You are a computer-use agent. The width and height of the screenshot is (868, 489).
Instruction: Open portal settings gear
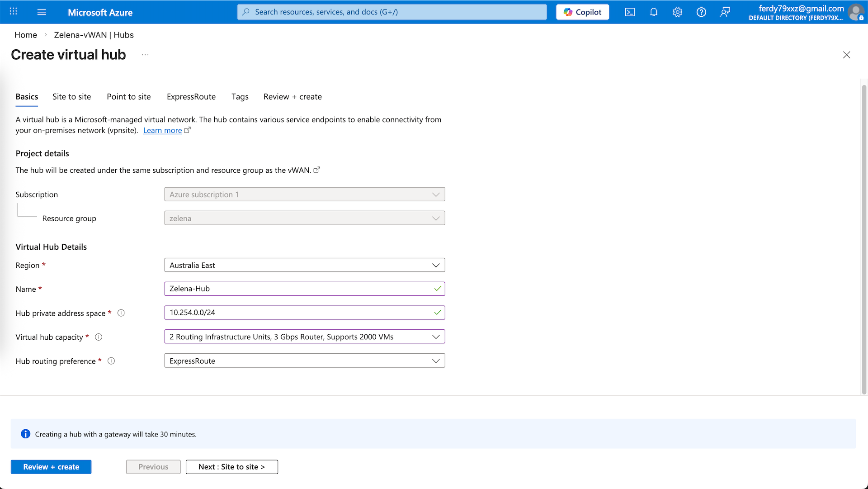coord(677,12)
